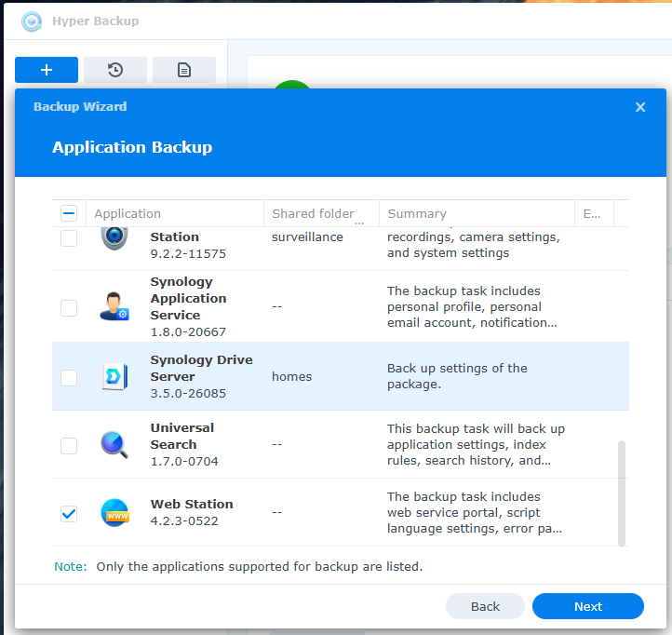Uncheck the Web Station checkbox
Viewport: 672px width, 635px height.
click(x=69, y=514)
